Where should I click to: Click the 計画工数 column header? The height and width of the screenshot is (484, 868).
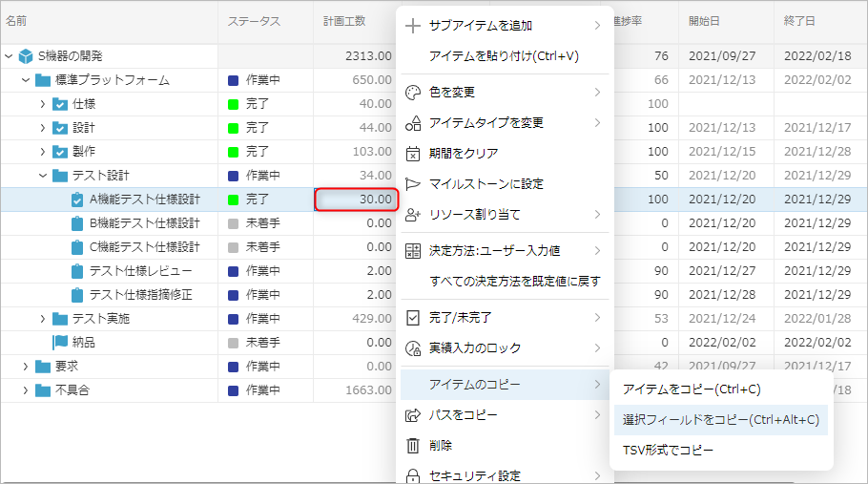344,20
